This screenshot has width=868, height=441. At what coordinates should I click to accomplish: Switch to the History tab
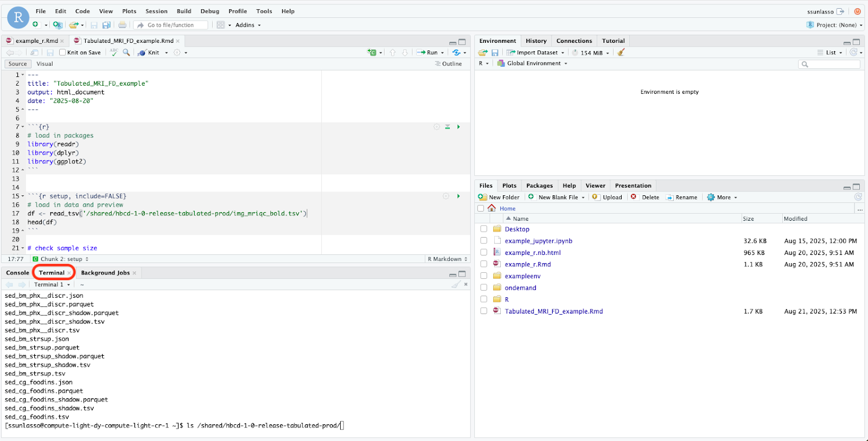536,41
